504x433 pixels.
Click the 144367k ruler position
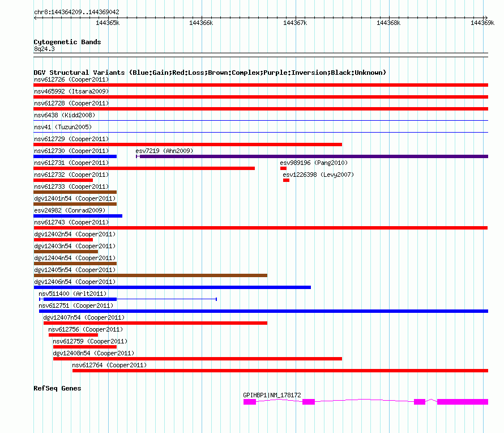295,23
